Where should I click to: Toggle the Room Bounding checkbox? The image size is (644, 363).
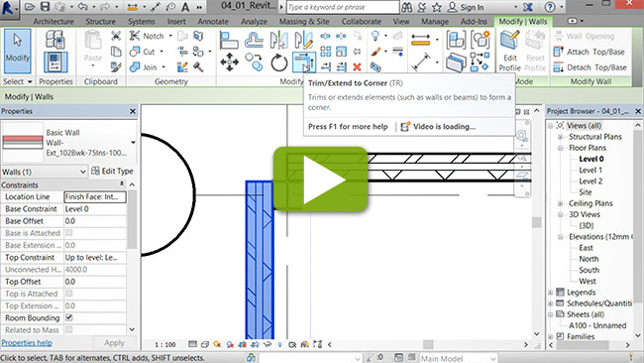pyautogui.click(x=69, y=317)
